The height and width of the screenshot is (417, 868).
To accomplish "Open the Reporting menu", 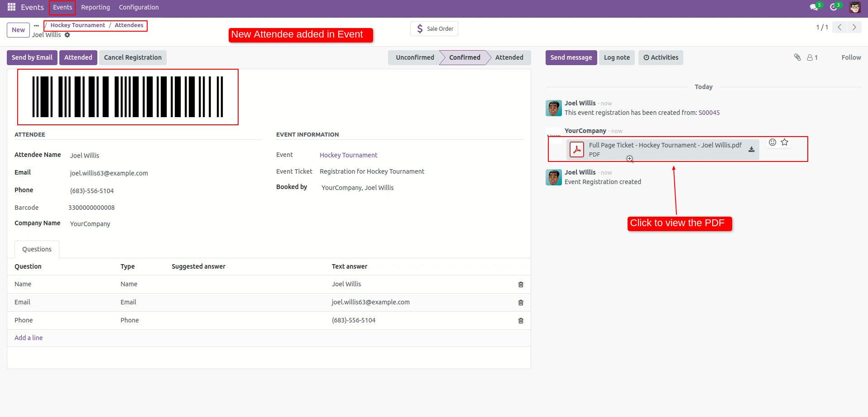I will (x=96, y=7).
